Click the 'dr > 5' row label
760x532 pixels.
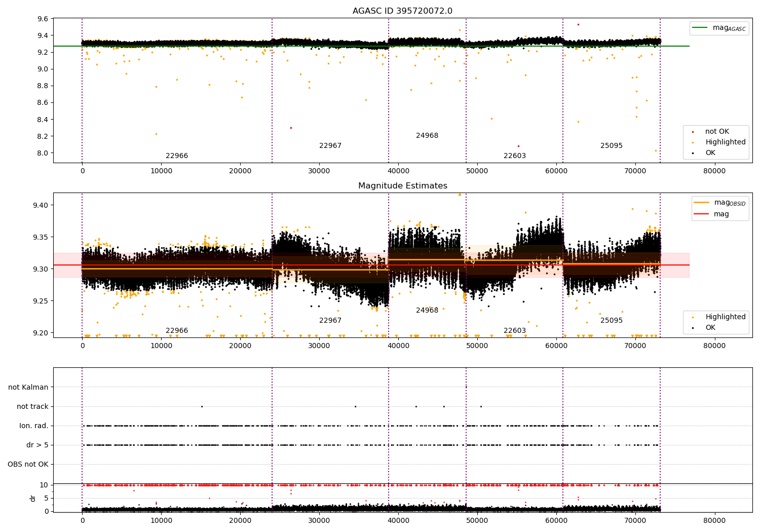(37, 445)
